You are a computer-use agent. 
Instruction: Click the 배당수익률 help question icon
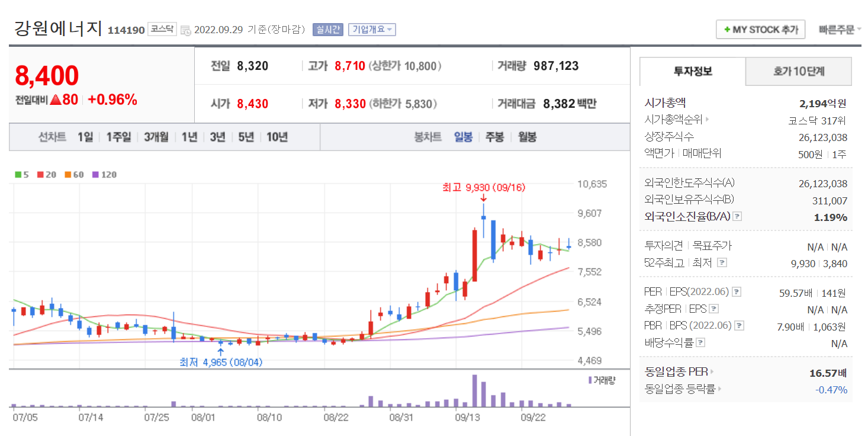click(x=700, y=342)
